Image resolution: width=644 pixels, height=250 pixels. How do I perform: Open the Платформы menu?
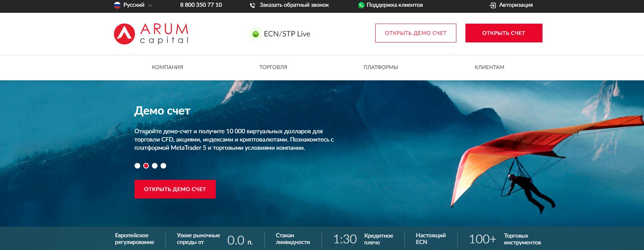pyautogui.click(x=381, y=67)
